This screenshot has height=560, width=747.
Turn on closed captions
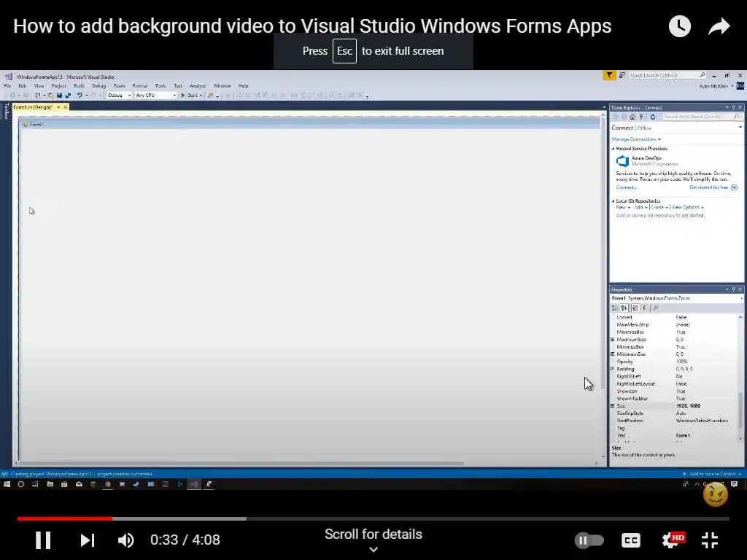631,540
